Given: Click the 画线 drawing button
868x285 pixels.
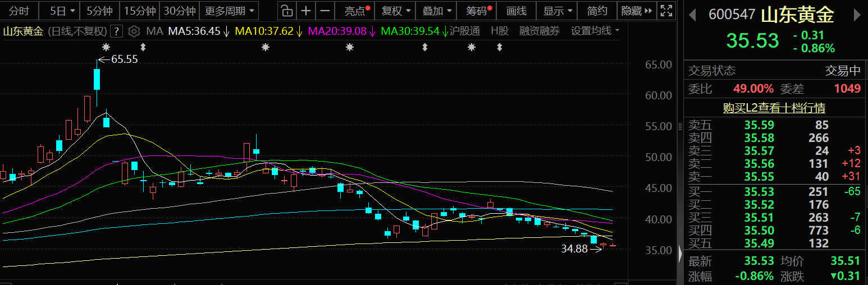Looking at the screenshot, I should point(516,11).
